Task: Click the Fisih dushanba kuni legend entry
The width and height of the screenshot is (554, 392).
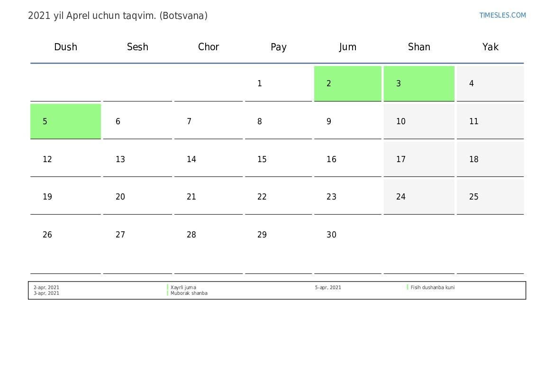Action: tap(432, 287)
